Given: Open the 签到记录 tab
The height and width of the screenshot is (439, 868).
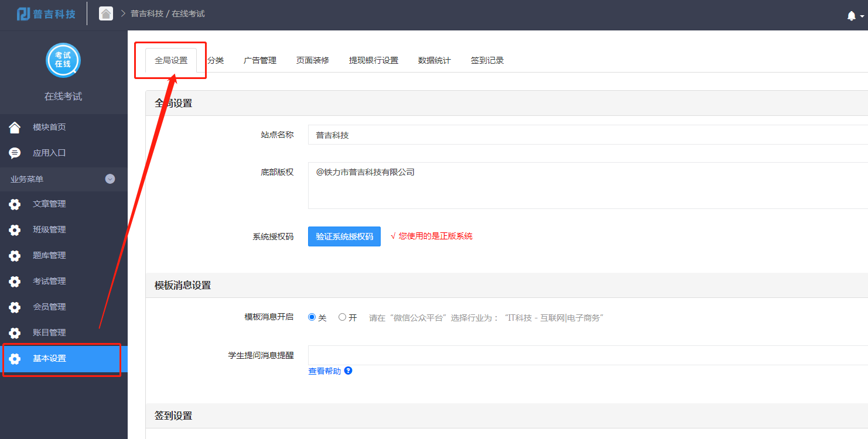Looking at the screenshot, I should pos(487,60).
